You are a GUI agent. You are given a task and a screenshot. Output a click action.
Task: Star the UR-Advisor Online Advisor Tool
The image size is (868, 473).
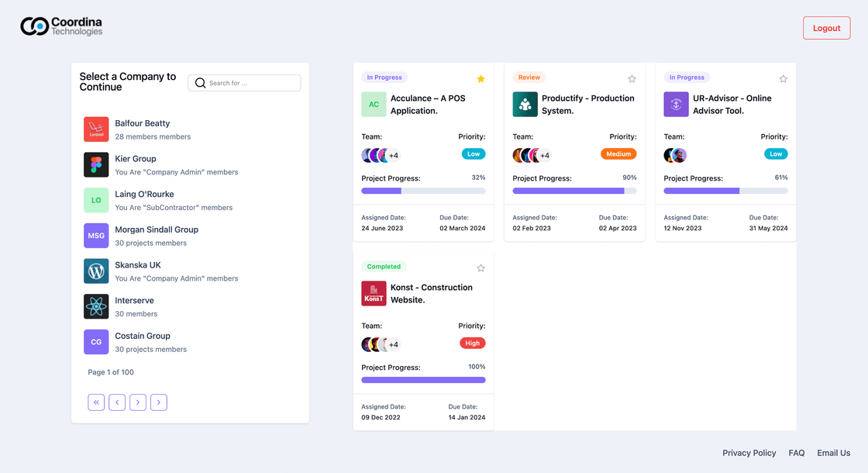pos(783,78)
